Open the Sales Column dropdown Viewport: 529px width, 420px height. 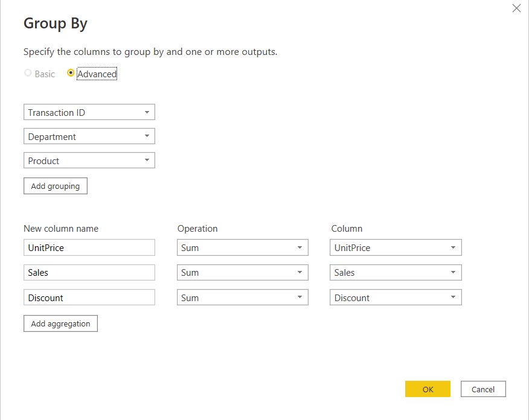pos(396,272)
